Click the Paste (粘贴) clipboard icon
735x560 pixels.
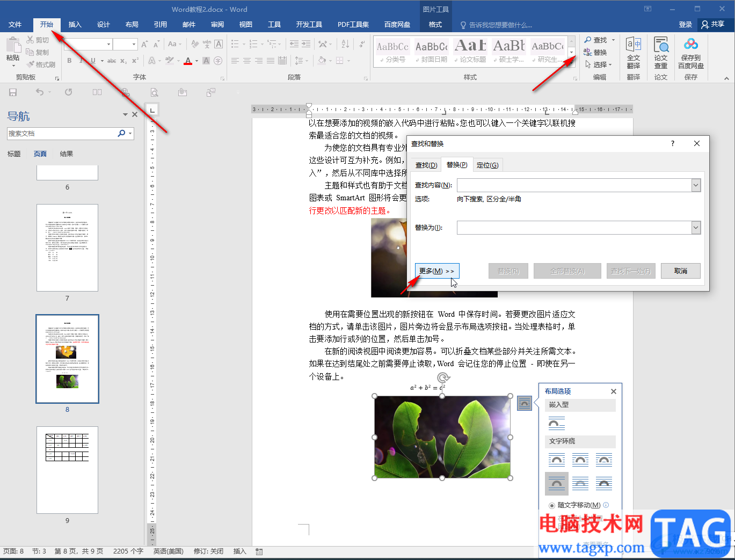[x=13, y=45]
